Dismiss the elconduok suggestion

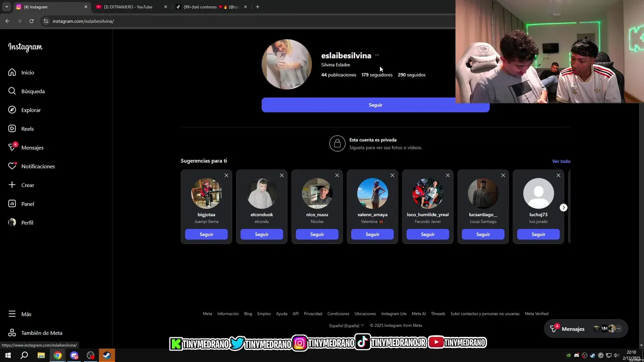pyautogui.click(x=282, y=175)
